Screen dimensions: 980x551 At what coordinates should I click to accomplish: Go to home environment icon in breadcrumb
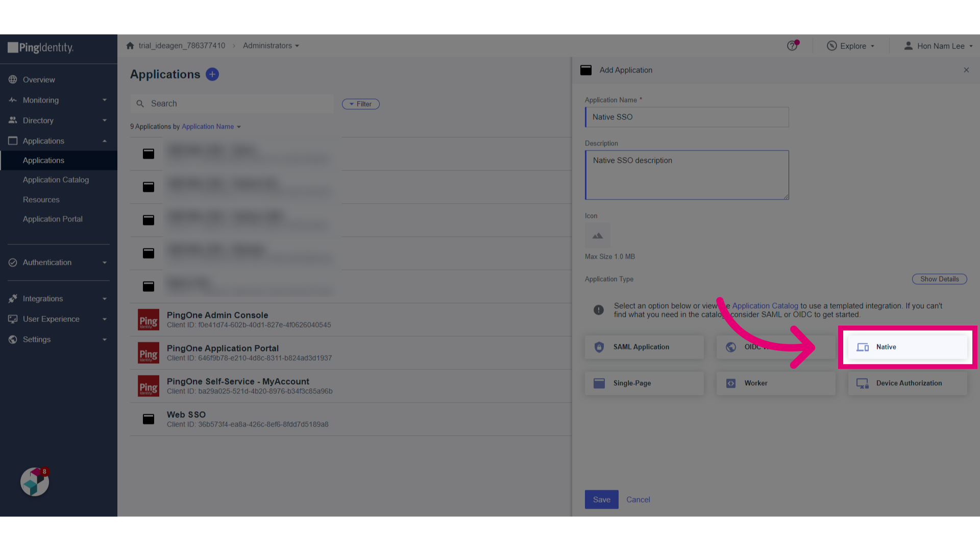(x=130, y=46)
